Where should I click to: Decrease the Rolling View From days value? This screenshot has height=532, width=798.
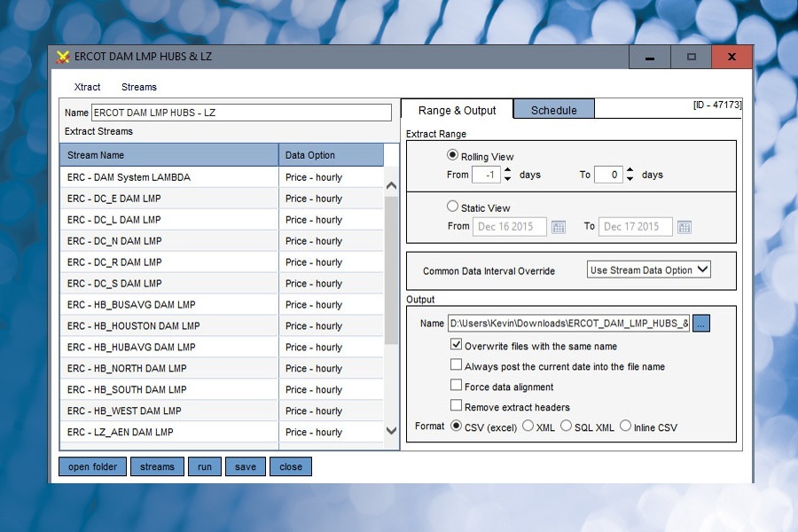pos(507,179)
